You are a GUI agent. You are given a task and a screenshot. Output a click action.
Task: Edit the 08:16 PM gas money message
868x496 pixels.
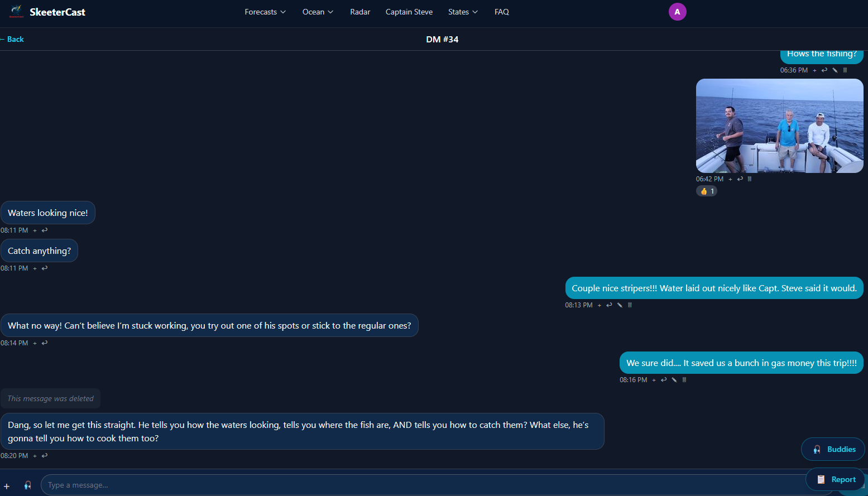674,380
